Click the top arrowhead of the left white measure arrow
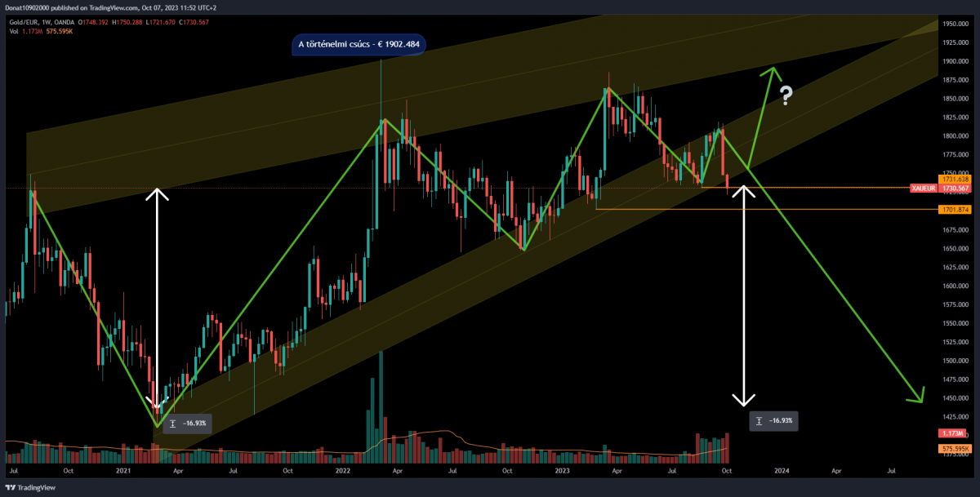The width and height of the screenshot is (980, 497). pos(158,194)
